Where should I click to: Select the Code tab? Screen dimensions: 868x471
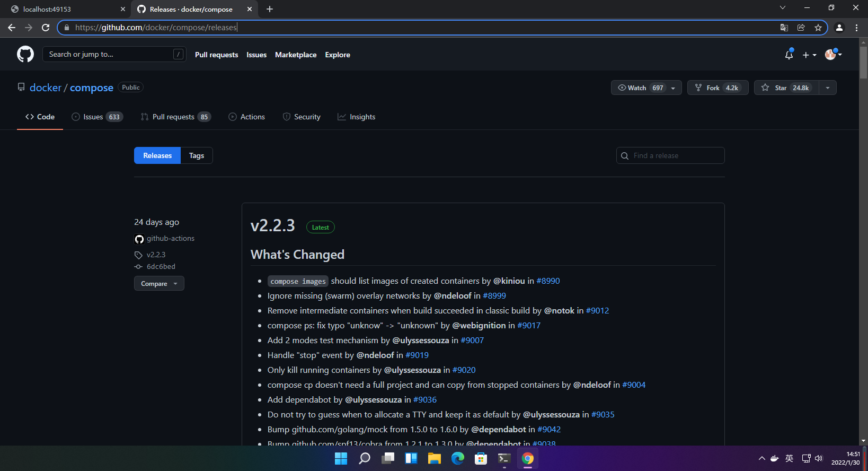[40, 117]
